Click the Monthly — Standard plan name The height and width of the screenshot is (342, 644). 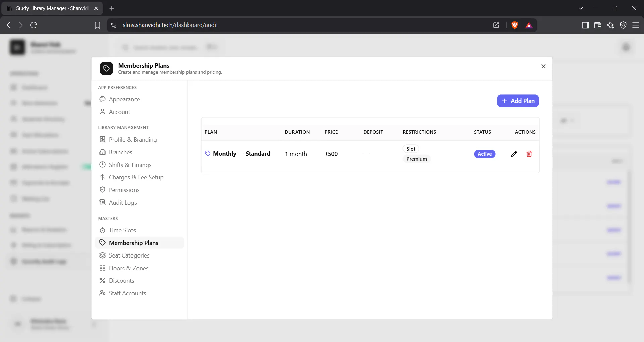[241, 154]
